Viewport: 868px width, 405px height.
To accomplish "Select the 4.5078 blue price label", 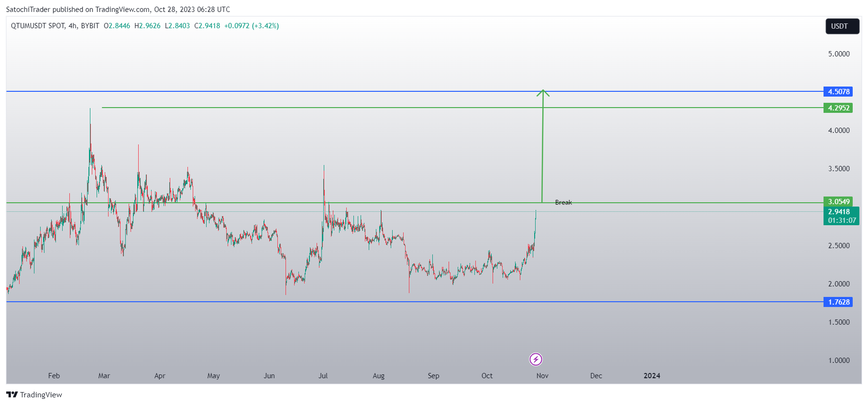I will pyautogui.click(x=838, y=91).
